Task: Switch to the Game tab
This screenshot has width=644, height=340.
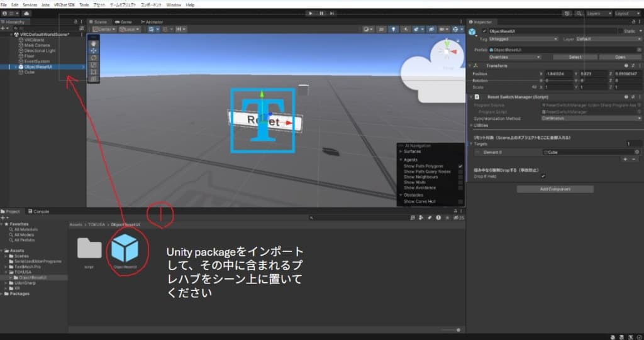Action: 123,22
